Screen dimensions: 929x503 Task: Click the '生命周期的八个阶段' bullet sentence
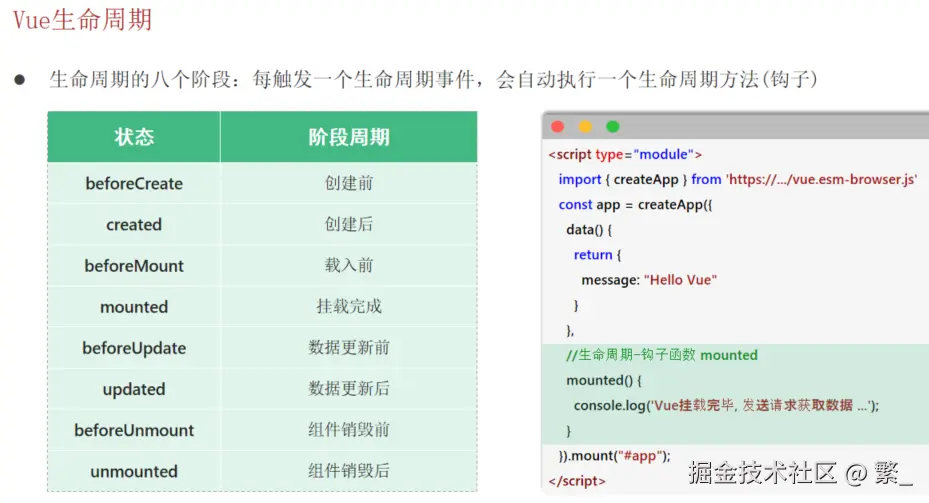[x=433, y=79]
